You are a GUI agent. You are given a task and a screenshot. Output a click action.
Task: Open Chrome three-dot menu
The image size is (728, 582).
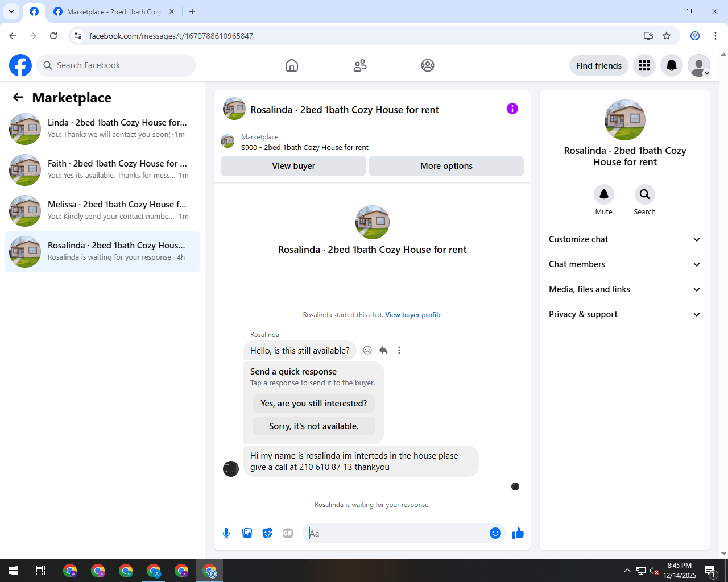[x=715, y=36]
